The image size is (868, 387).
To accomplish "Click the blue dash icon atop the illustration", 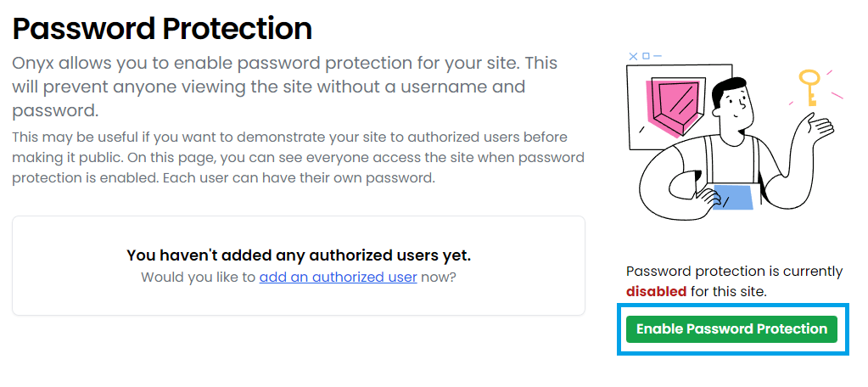I will (658, 56).
